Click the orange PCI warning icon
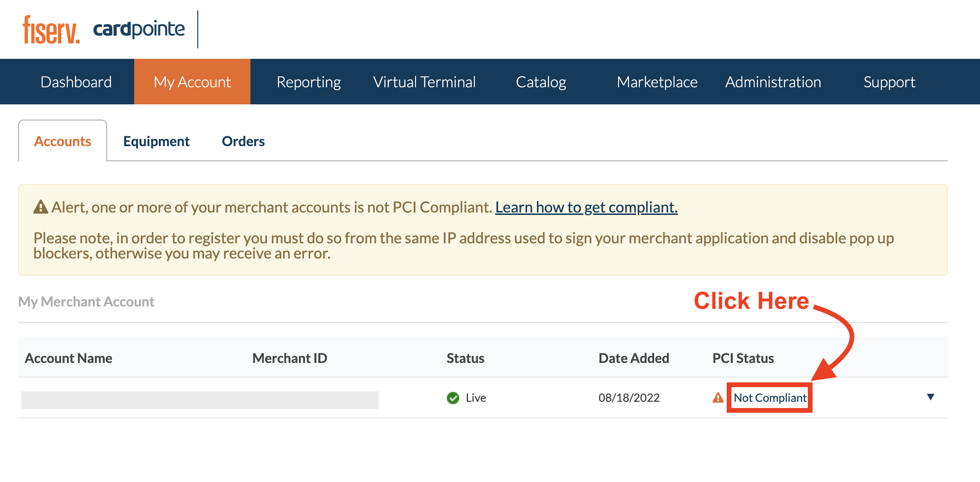The width and height of the screenshot is (980, 482). 718,398
